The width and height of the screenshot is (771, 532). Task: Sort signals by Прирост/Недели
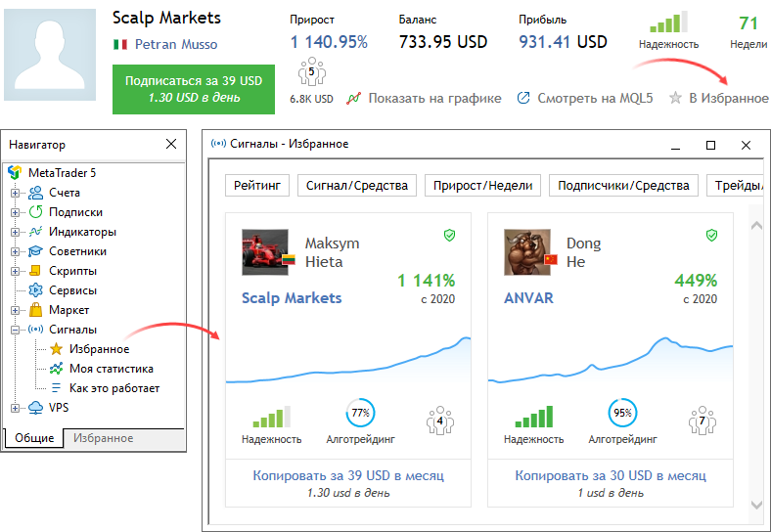coord(483,186)
